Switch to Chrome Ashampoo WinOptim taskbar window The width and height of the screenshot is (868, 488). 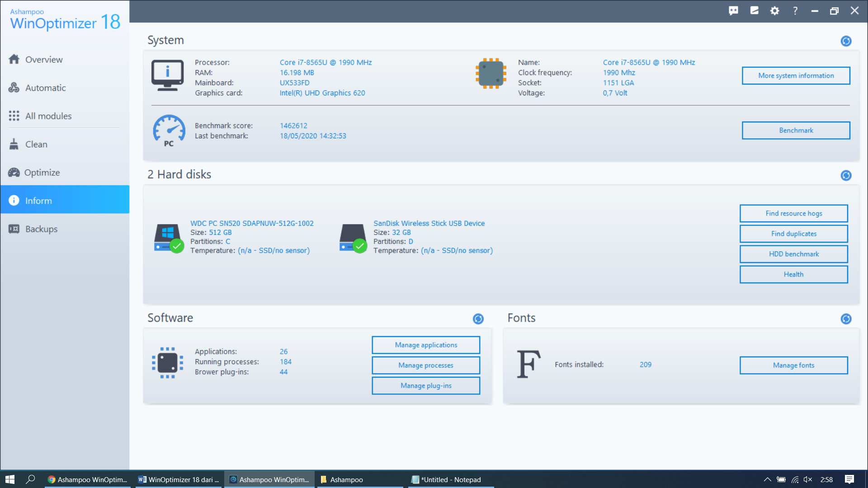coord(88,479)
